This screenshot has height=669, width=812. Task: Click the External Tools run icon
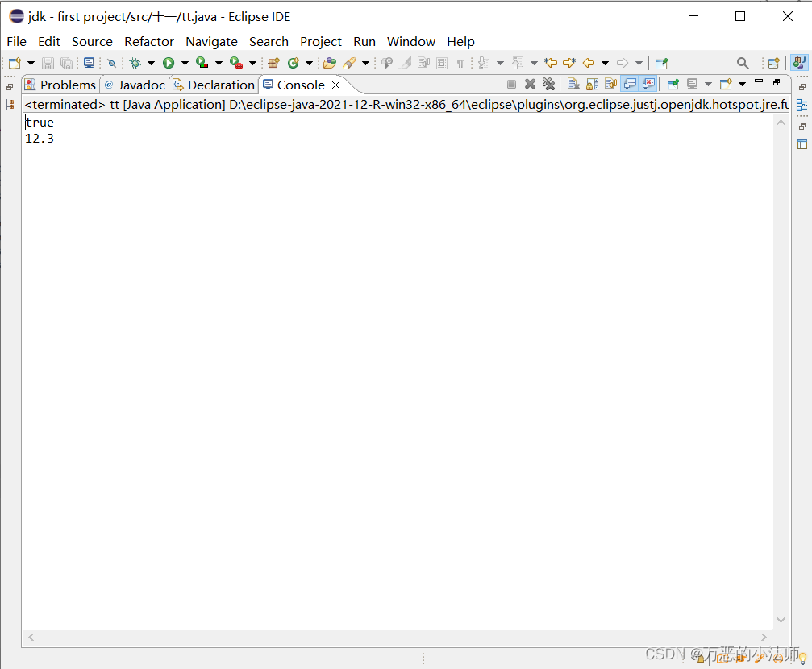[x=236, y=63]
